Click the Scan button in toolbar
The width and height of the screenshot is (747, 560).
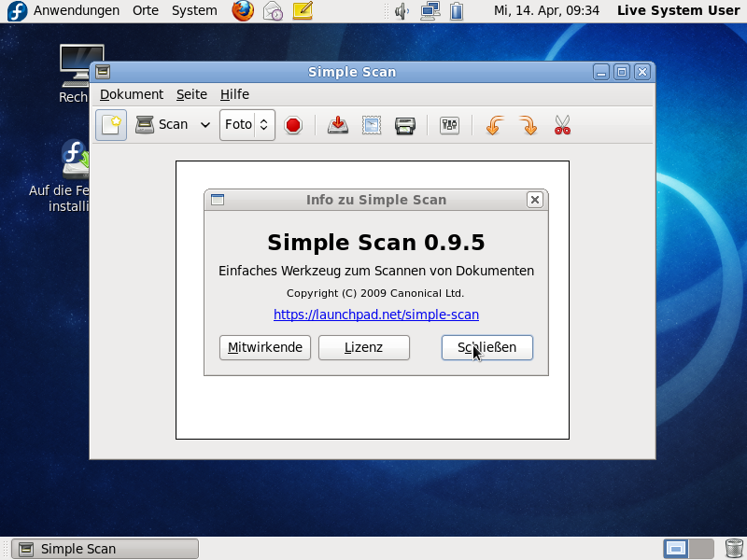(162, 125)
